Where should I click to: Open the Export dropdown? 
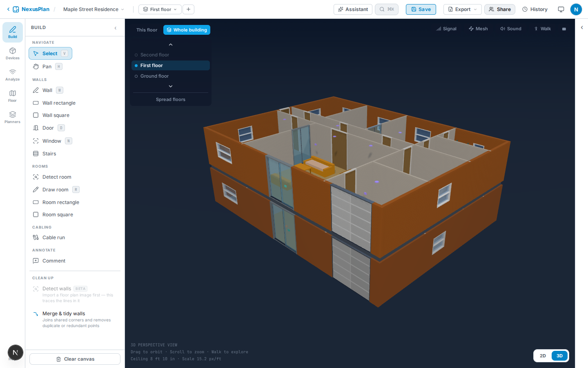463,9
